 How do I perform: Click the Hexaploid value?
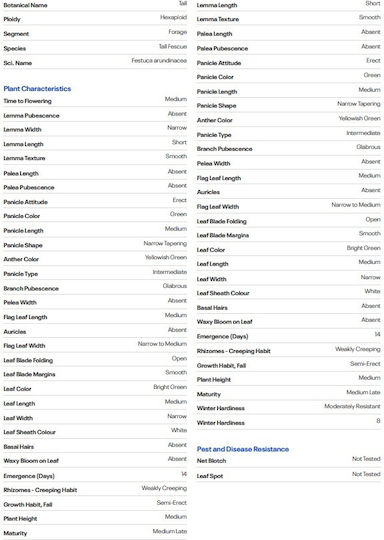(x=174, y=17)
